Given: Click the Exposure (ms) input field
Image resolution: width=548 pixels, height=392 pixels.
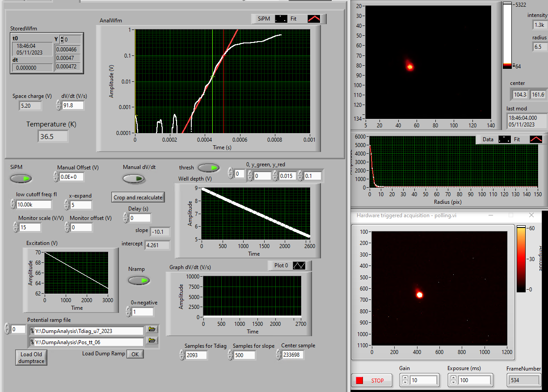Looking at the screenshot, I should [474, 380].
